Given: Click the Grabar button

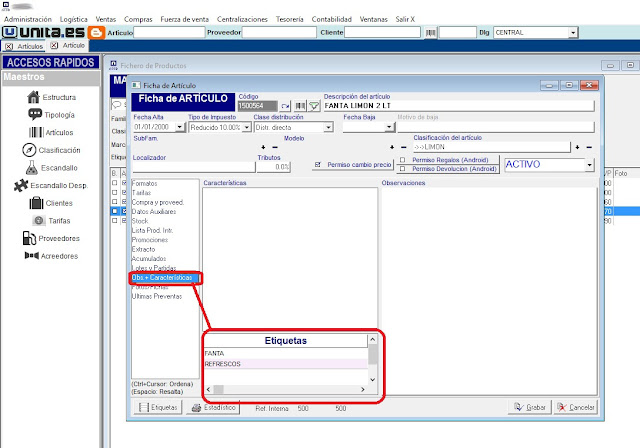Looking at the screenshot, I should [x=530, y=408].
